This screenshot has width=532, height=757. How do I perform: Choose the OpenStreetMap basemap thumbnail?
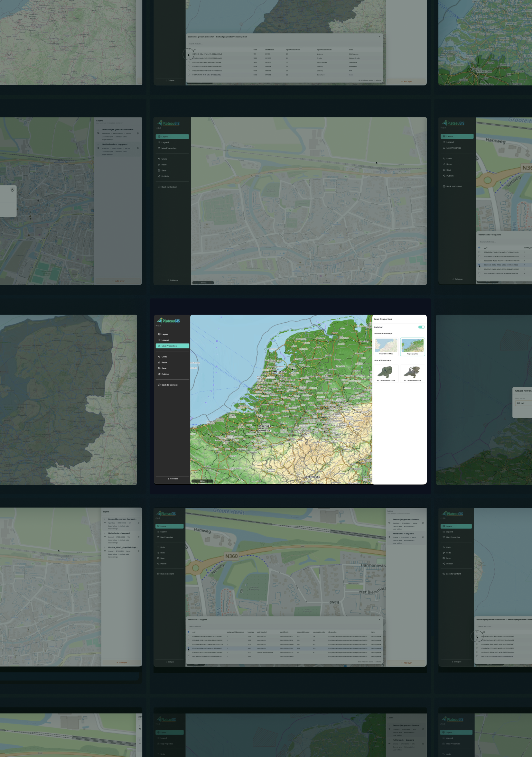click(x=386, y=346)
